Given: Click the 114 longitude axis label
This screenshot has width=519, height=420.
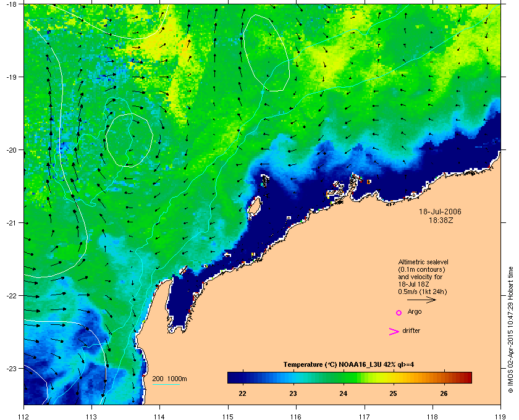Looking at the screenshot, I should (x=159, y=416).
